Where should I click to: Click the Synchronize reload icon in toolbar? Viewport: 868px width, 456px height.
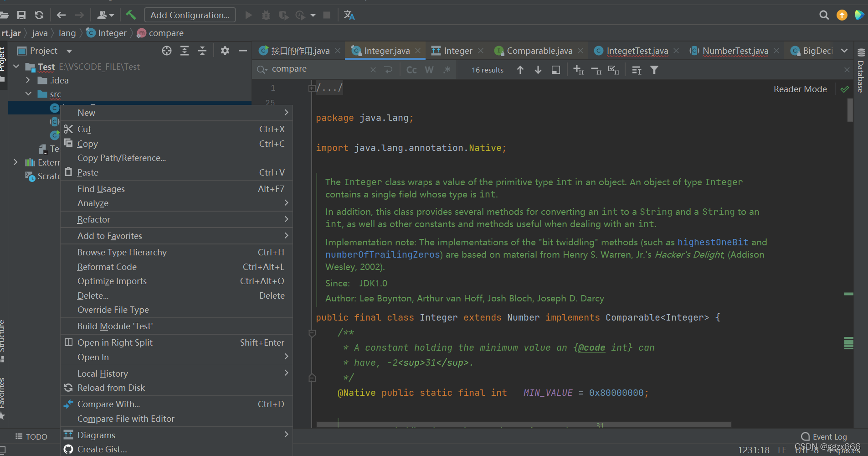point(39,15)
